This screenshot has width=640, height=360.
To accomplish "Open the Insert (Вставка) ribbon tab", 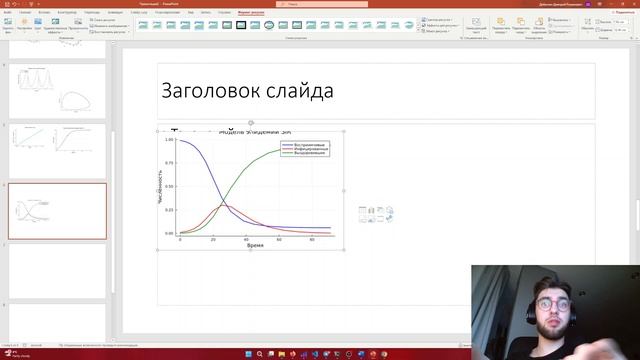I will tap(44, 12).
